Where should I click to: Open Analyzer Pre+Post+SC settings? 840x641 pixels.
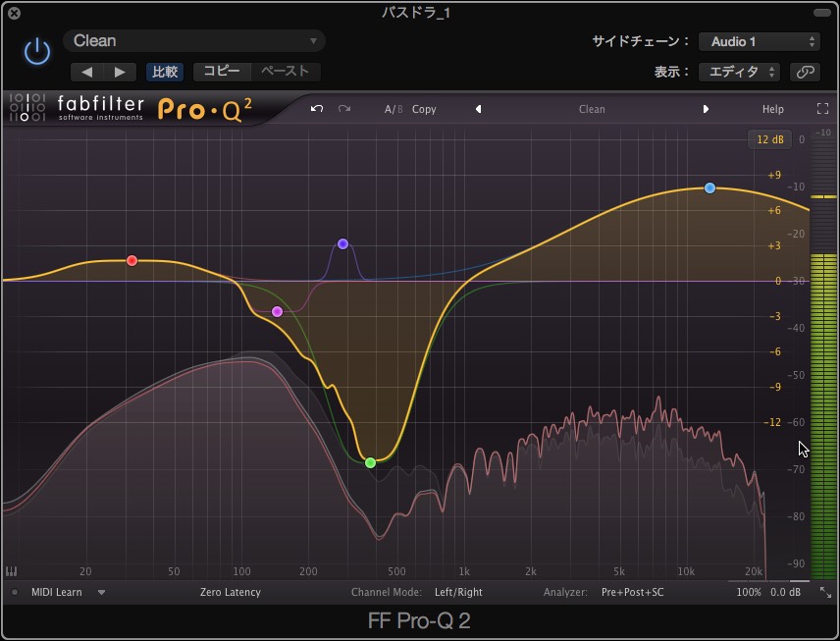tap(632, 592)
